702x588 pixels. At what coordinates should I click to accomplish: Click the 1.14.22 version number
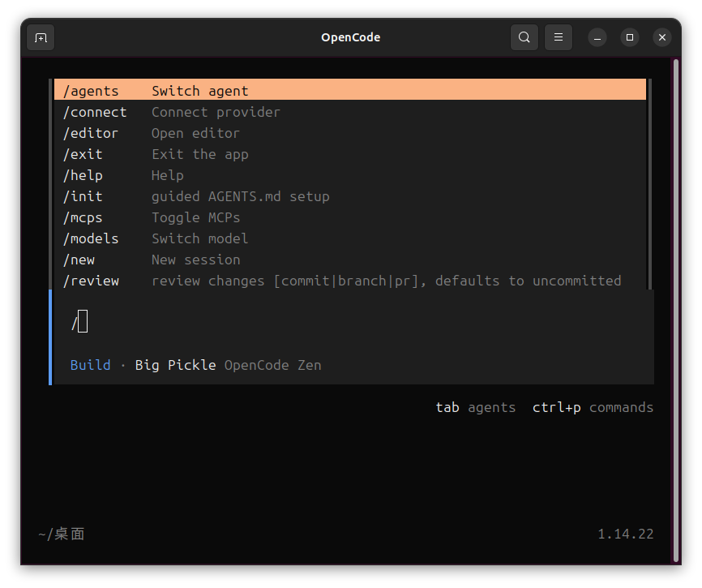(x=626, y=534)
